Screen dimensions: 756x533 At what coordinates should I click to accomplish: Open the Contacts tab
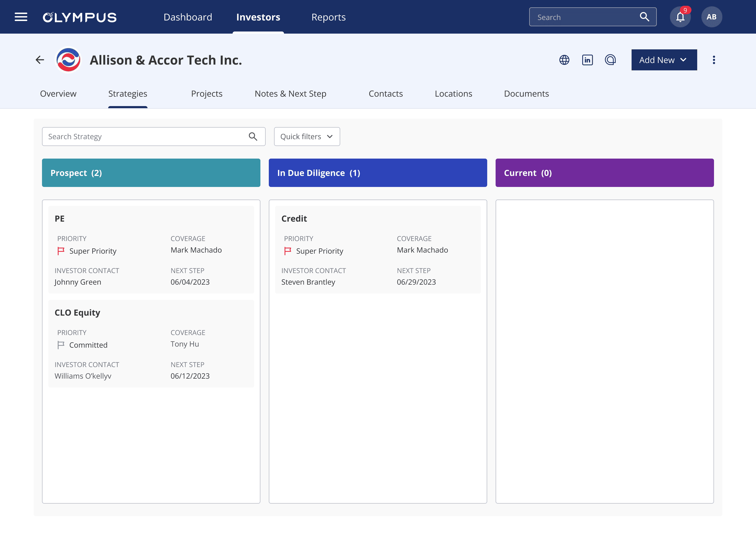click(x=385, y=93)
